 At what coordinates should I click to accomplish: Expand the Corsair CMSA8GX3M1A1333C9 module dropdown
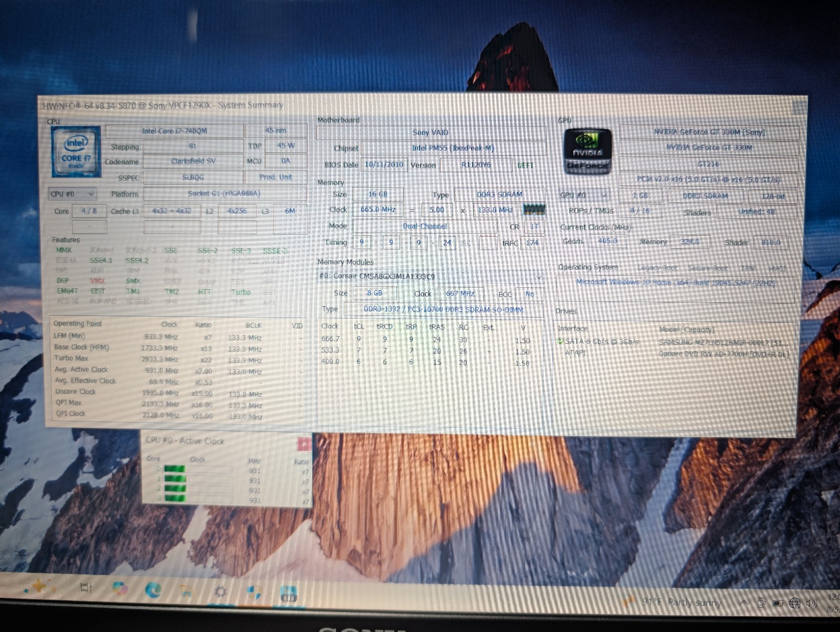click(x=430, y=276)
